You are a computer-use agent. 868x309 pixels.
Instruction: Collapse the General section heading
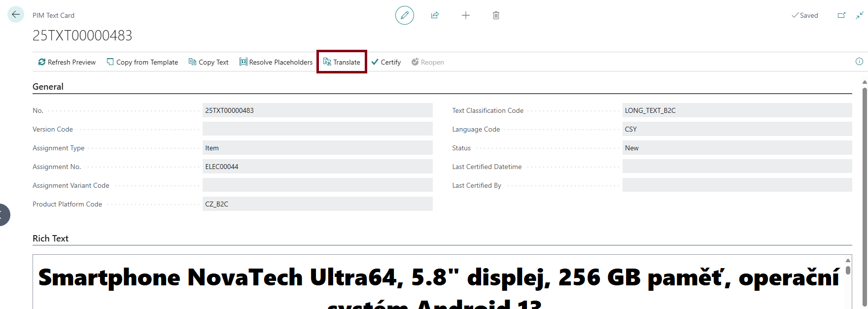point(48,87)
